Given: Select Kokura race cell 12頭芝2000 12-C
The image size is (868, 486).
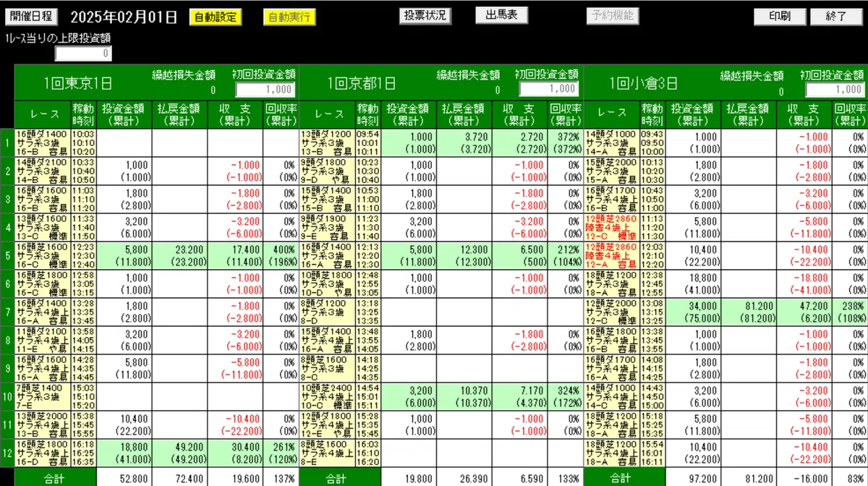Looking at the screenshot, I should (612, 312).
